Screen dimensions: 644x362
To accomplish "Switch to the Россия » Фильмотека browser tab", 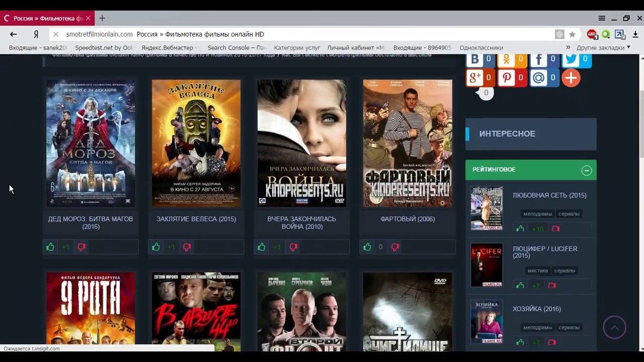I will click(45, 18).
